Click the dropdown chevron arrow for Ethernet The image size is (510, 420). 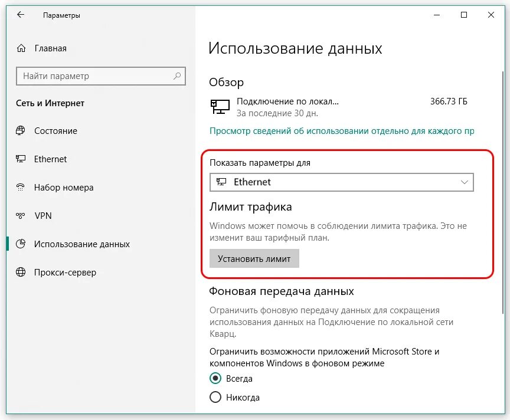(x=464, y=182)
